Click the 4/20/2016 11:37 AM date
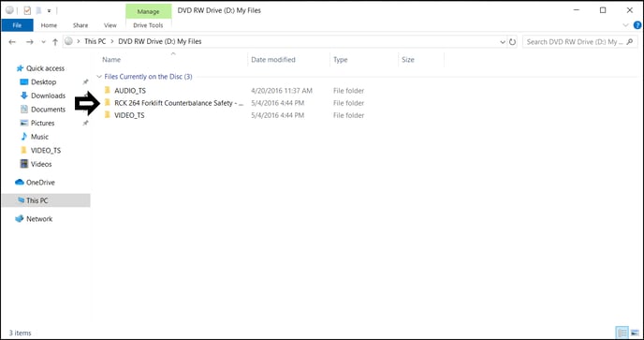The width and height of the screenshot is (644, 340). click(x=282, y=91)
